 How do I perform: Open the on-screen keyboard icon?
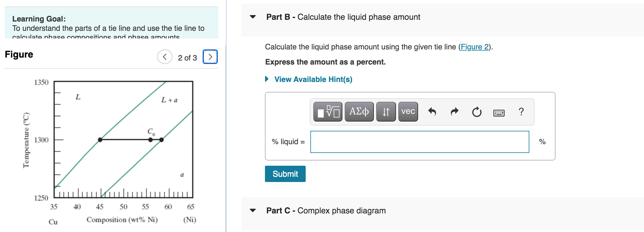[499, 113]
